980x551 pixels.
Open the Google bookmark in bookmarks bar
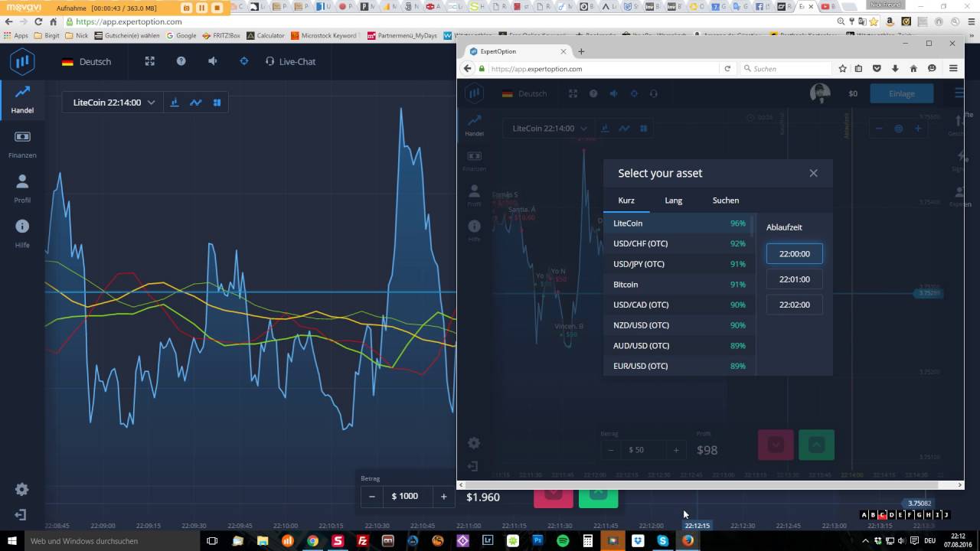click(181, 35)
